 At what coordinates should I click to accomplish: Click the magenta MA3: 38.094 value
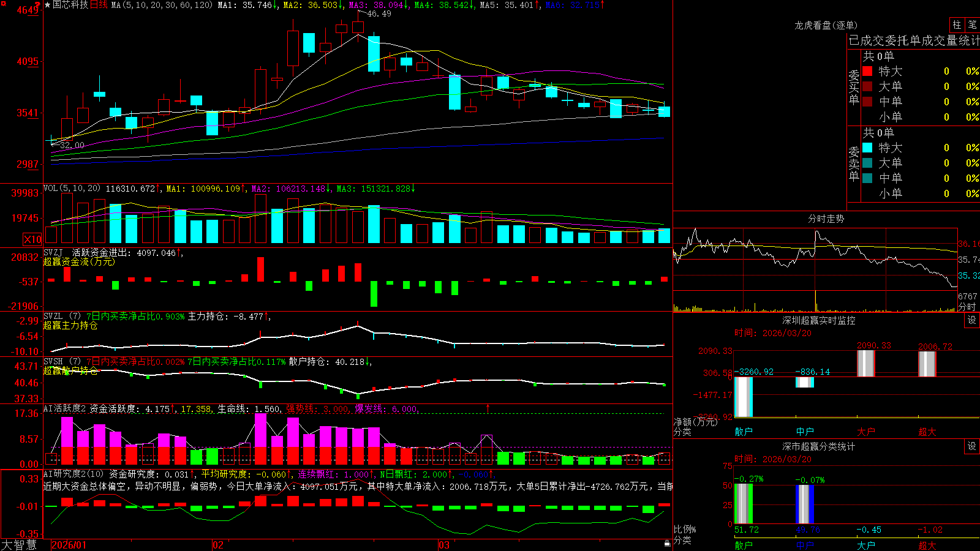pos(376,5)
